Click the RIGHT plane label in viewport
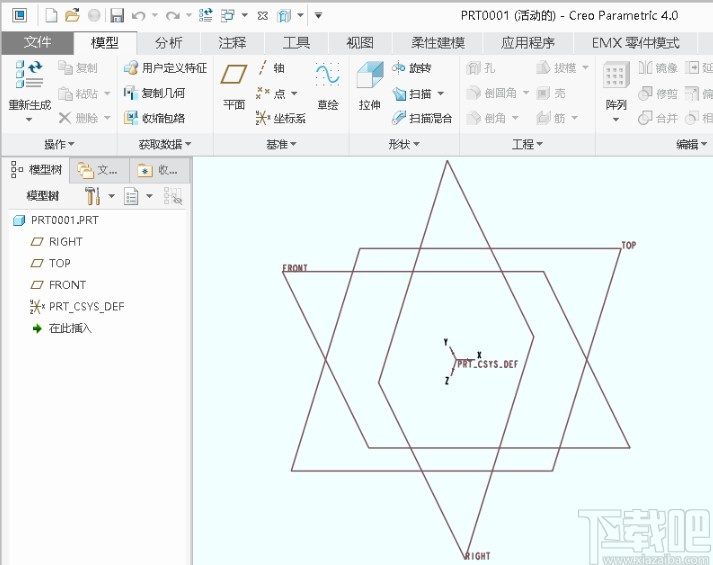The height and width of the screenshot is (565, 713). pos(477,556)
